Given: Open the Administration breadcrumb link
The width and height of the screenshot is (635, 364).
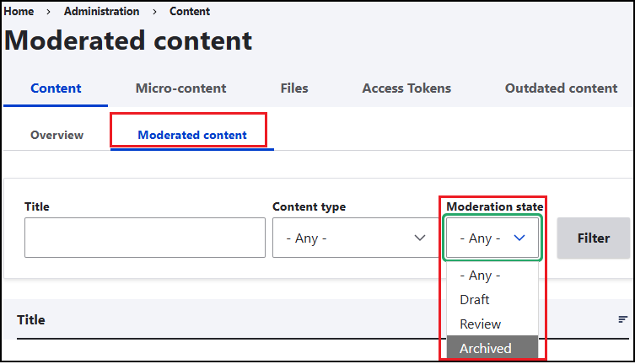Looking at the screenshot, I should coord(101,11).
